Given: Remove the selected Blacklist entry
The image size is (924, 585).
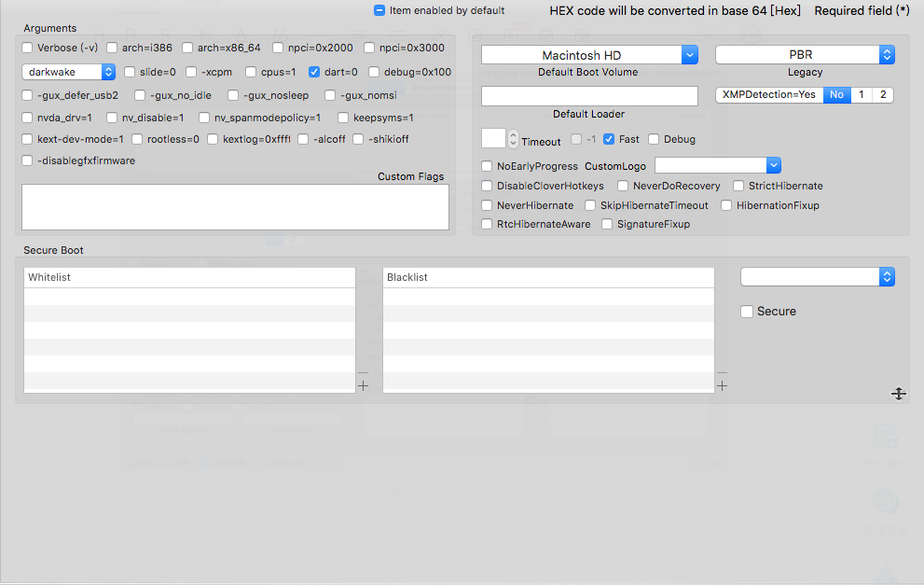Looking at the screenshot, I should pyautogui.click(x=722, y=372).
